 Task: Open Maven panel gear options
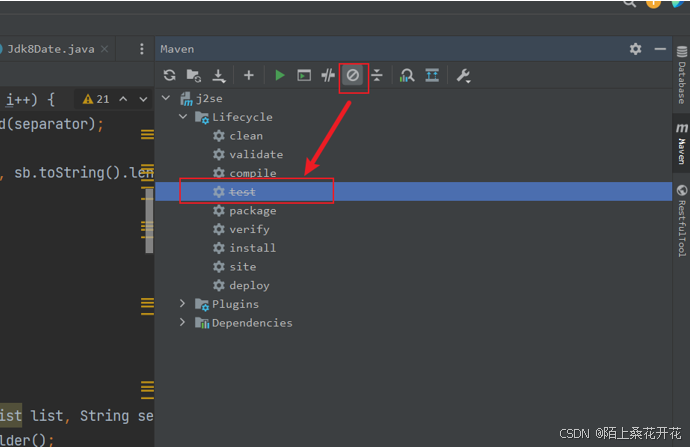(x=635, y=49)
